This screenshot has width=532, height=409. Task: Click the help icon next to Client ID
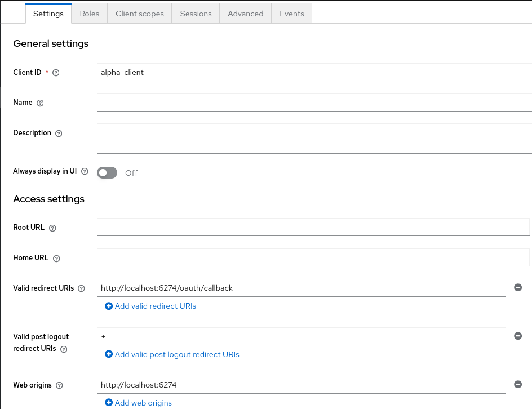pyautogui.click(x=56, y=73)
